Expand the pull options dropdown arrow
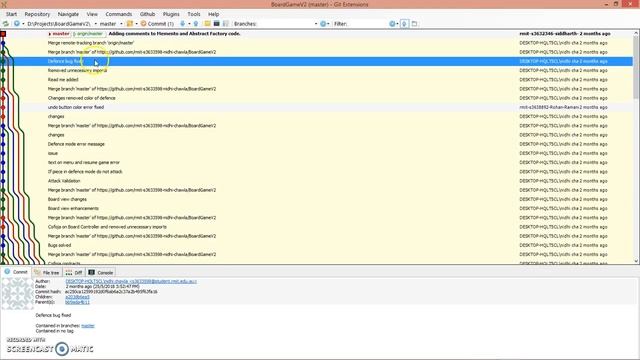 [189, 24]
